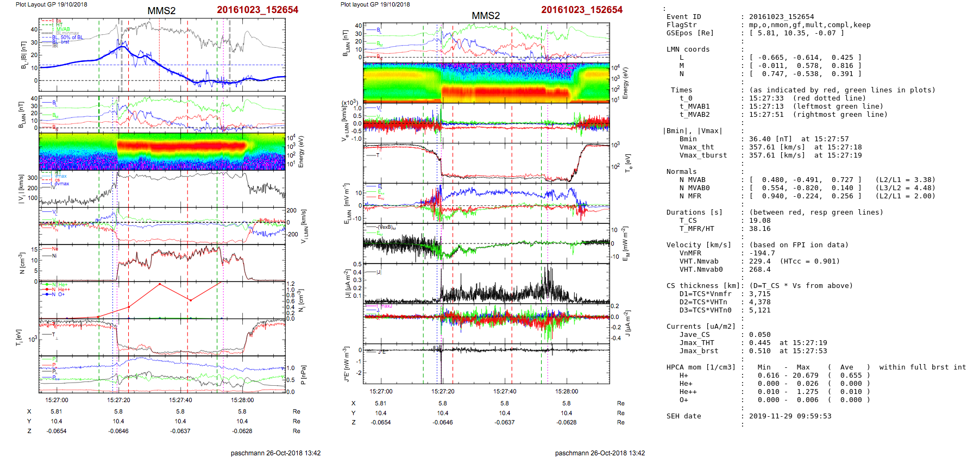This screenshot has height=457, width=980.
Task: Select the T_CS duration value 19.08
Action: [759, 221]
